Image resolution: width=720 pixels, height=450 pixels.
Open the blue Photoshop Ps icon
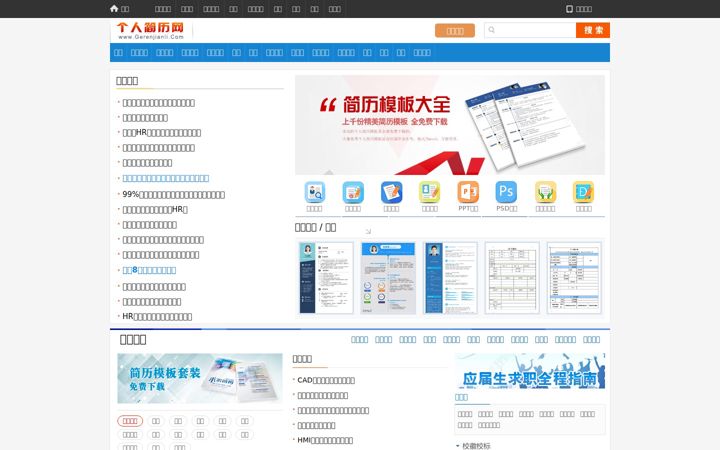pos(506,192)
